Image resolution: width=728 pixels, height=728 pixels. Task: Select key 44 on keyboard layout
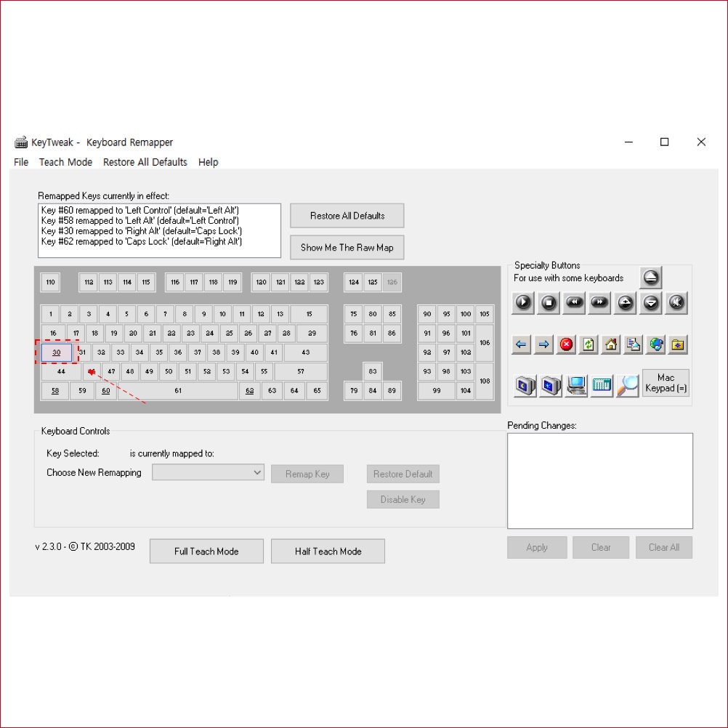click(61, 371)
